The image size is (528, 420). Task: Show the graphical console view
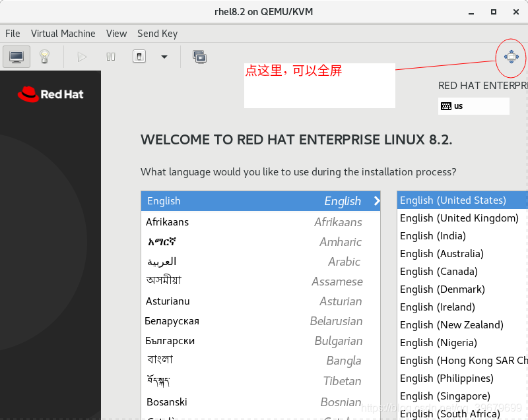tap(16, 57)
